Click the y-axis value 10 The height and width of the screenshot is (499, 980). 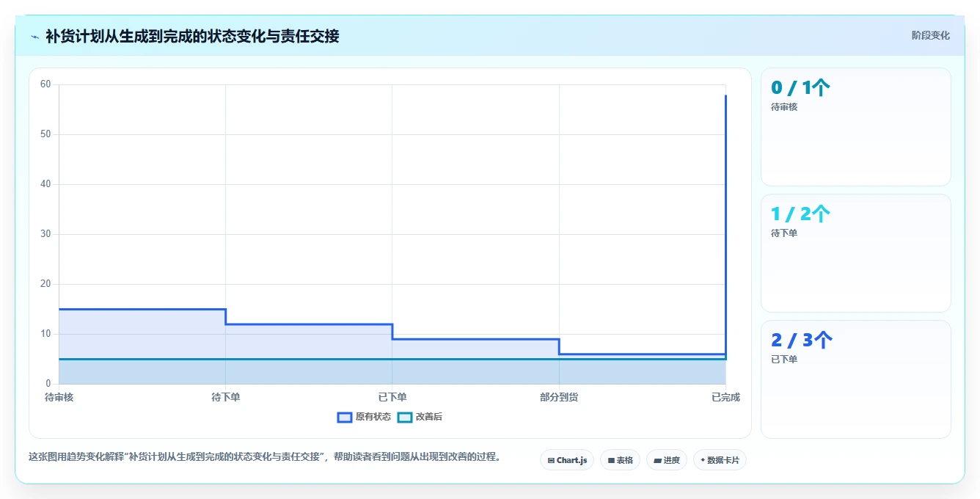tap(45, 334)
